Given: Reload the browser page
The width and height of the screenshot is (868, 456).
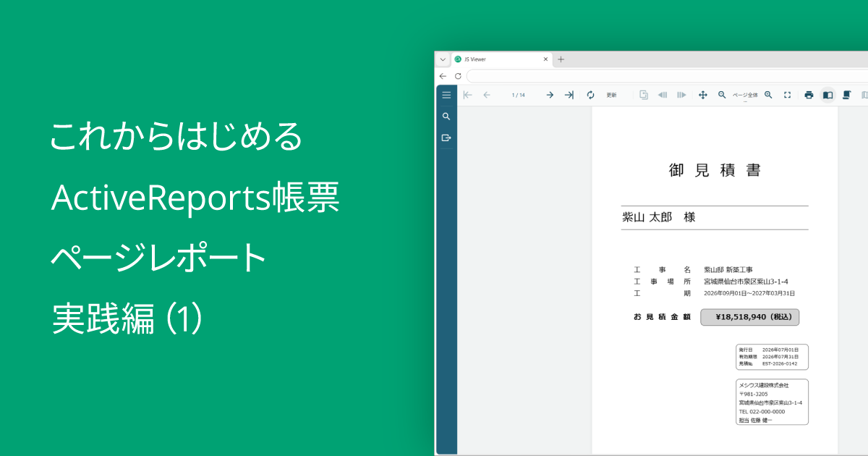Looking at the screenshot, I should pos(458,76).
